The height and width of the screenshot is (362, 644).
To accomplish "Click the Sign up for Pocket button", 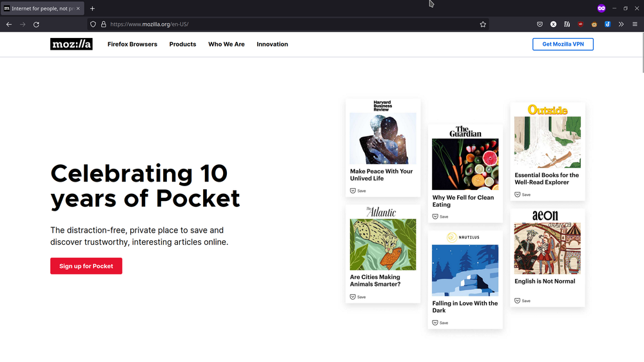I will click(86, 266).
